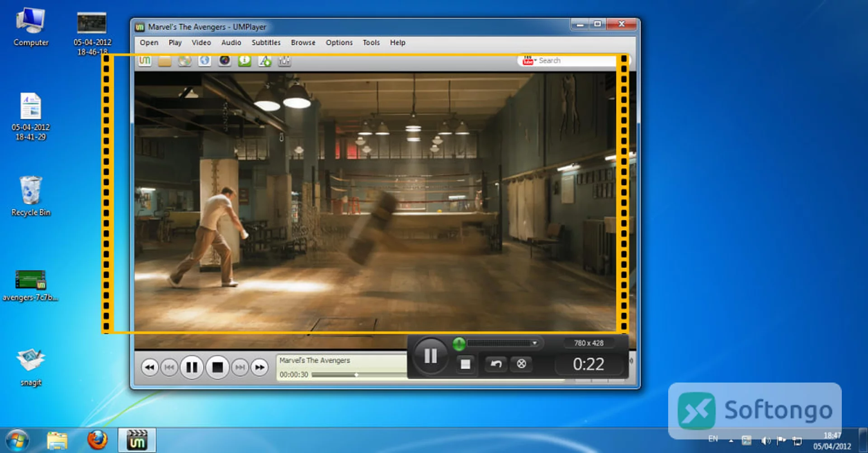This screenshot has height=453, width=868.
Task: Expand the recorder audio level dropdown arrow
Action: coord(535,343)
